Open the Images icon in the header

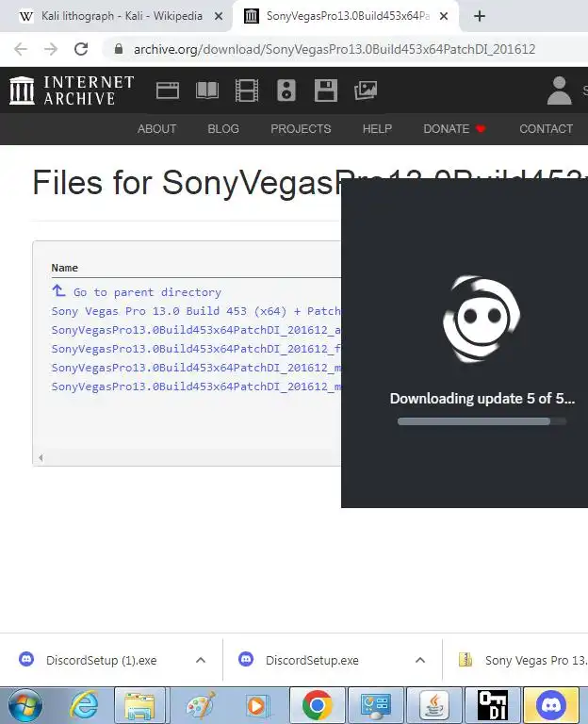point(366,90)
